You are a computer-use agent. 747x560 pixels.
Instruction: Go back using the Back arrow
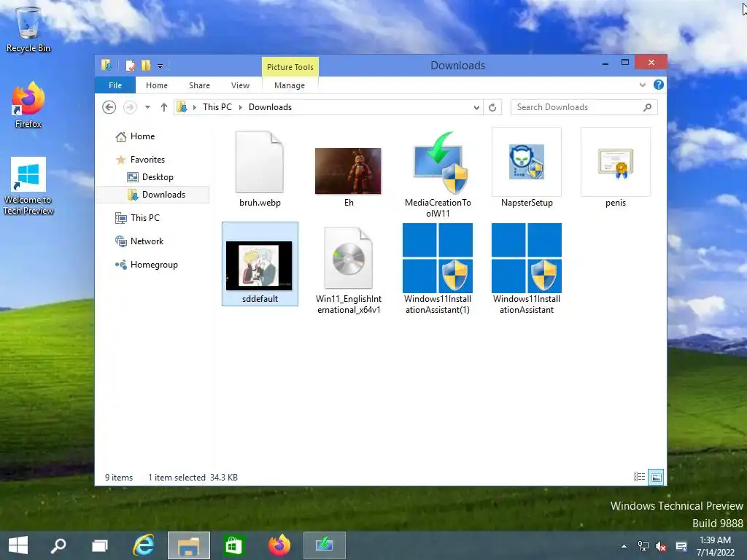(x=109, y=107)
